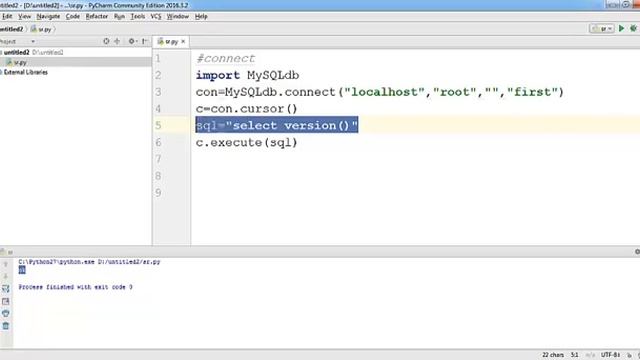
Task: Run the script with the green play button
Action: 621,28
